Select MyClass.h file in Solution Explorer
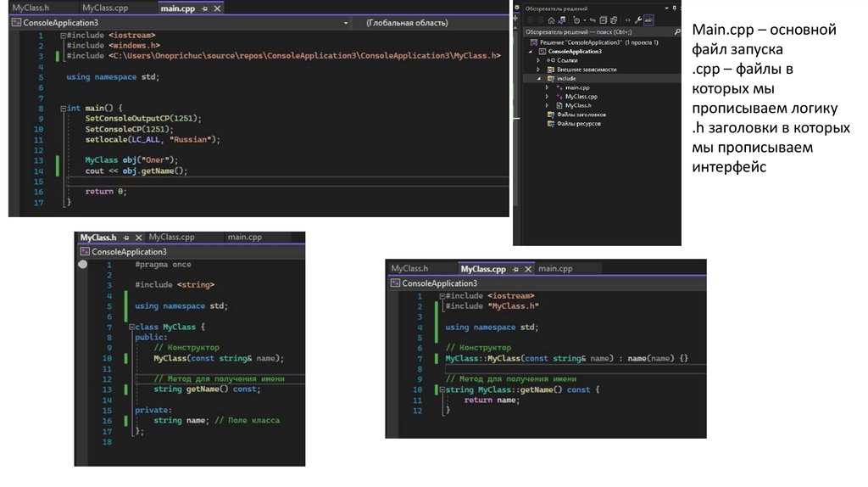The width and height of the screenshot is (868, 487). (x=577, y=105)
